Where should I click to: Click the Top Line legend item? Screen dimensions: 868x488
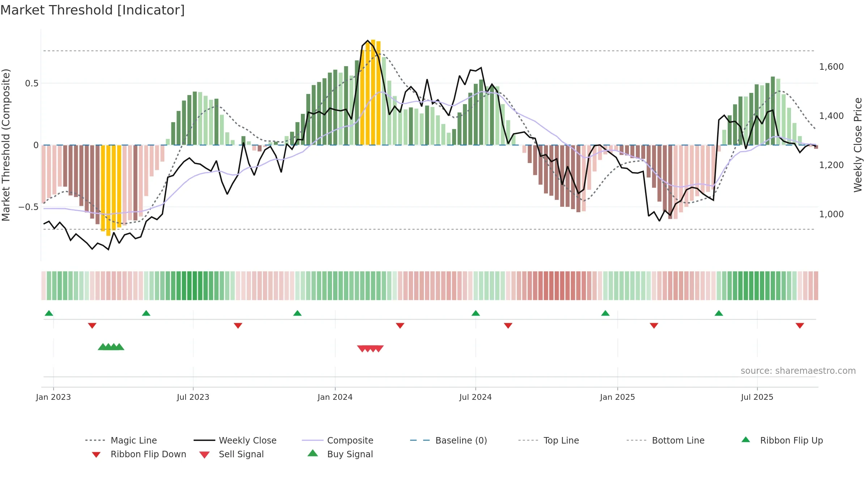pos(548,440)
